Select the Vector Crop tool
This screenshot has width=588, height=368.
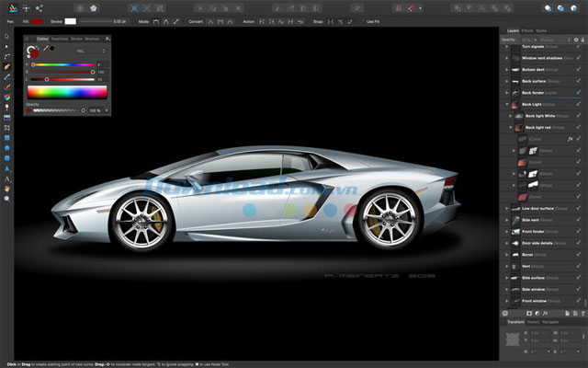point(6,128)
